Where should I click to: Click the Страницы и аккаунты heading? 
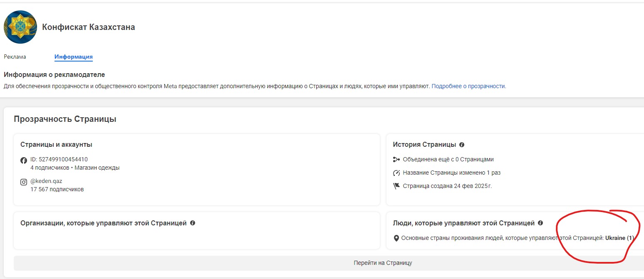point(56,145)
